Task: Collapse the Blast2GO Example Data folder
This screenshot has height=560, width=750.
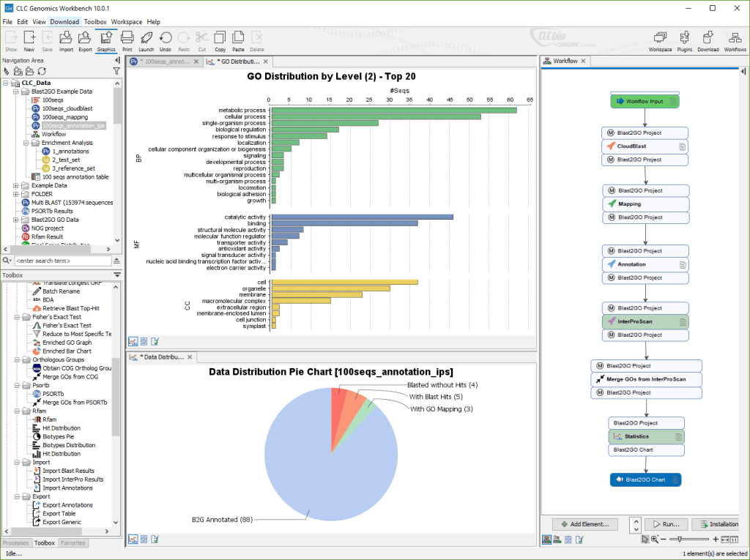Action: (16, 92)
